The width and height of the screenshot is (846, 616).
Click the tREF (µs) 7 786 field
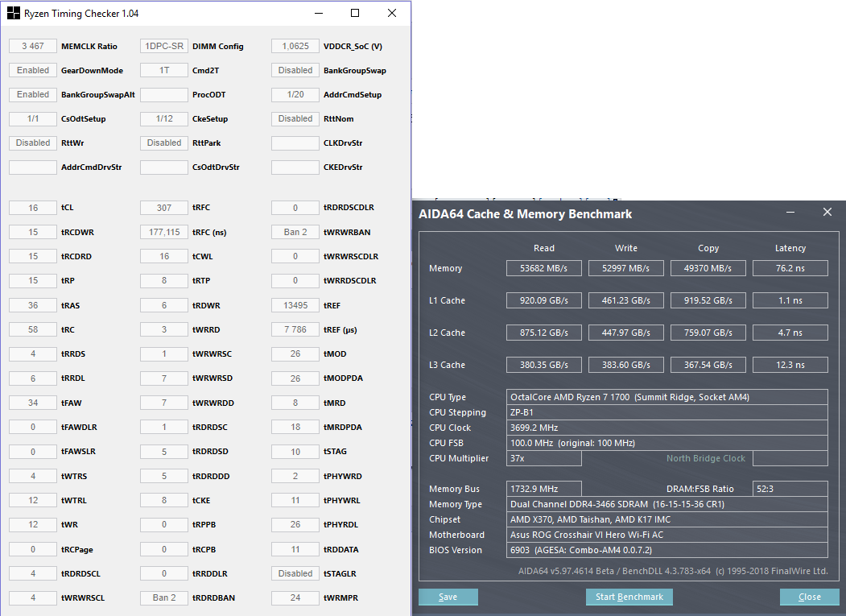[295, 329]
